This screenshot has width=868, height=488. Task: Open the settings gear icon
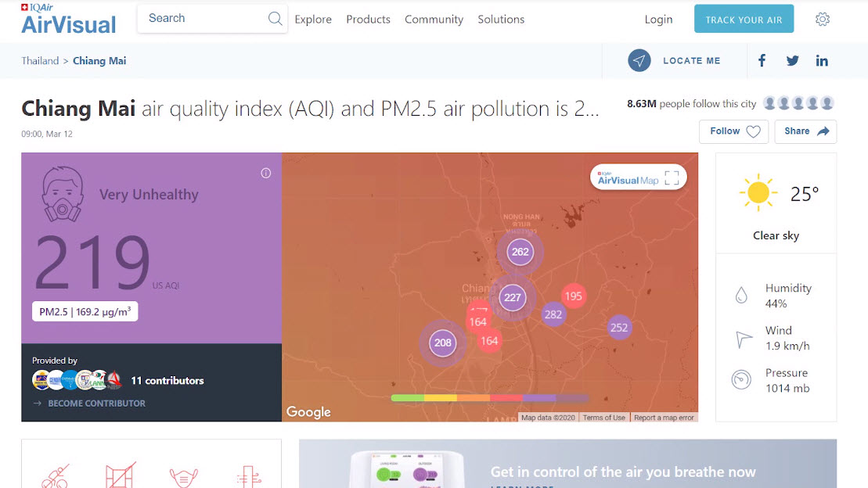[x=823, y=20]
